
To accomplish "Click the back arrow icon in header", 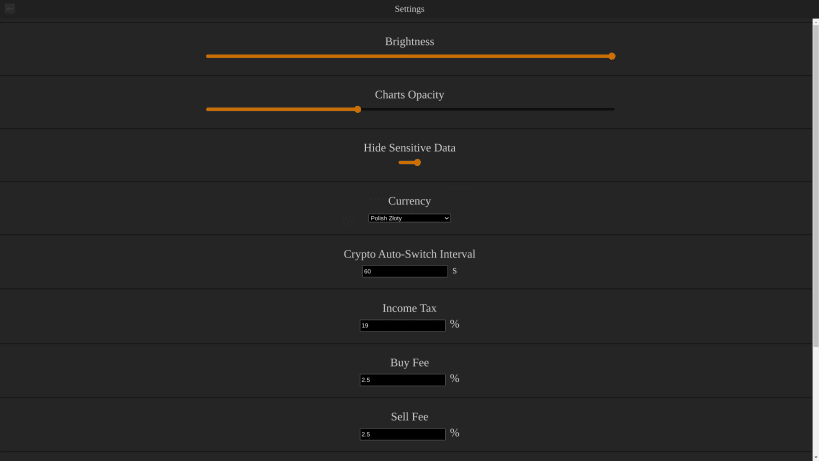I will click(9, 8).
